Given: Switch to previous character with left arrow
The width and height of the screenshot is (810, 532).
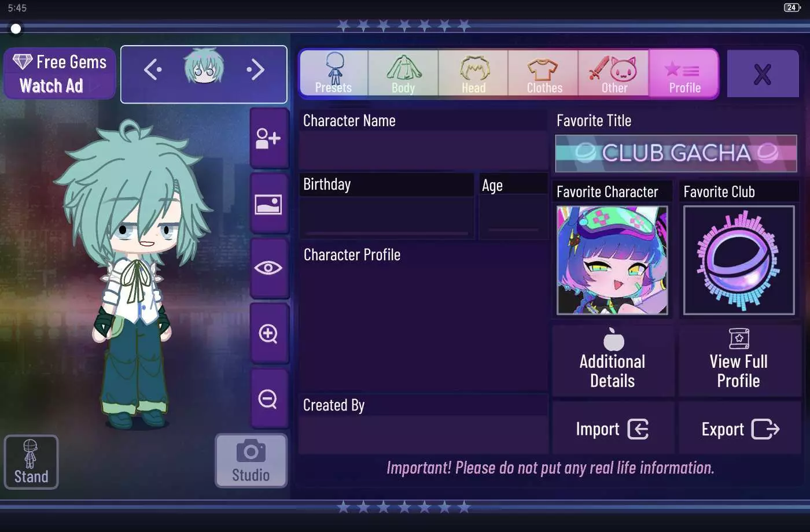Looking at the screenshot, I should (x=153, y=70).
